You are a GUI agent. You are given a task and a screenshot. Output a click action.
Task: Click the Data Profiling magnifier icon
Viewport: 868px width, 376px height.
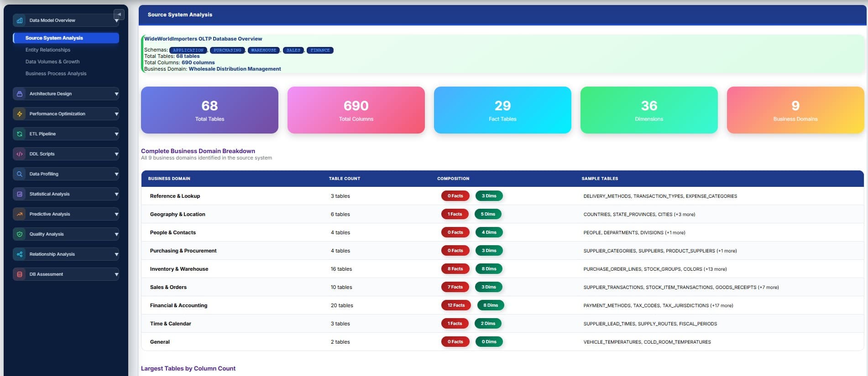(x=20, y=174)
